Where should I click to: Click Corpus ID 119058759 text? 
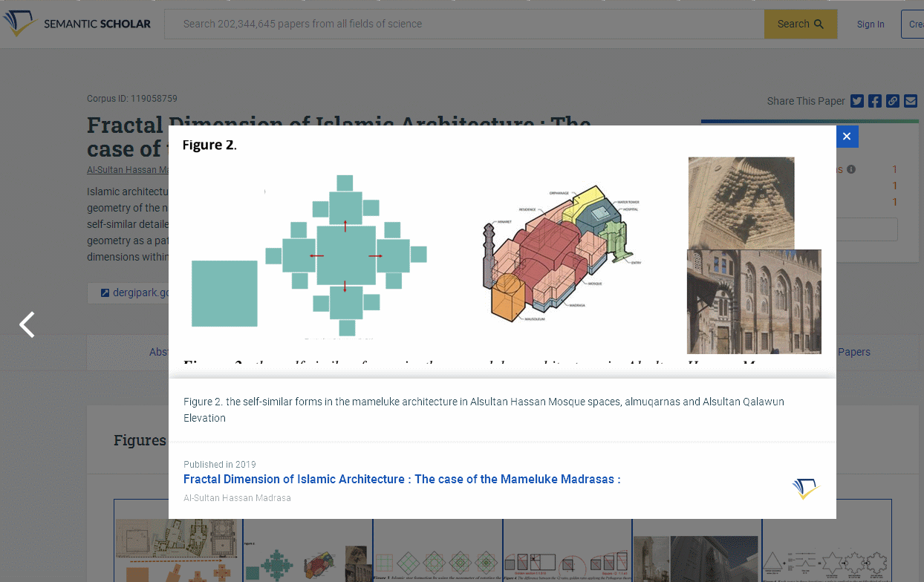pos(132,99)
